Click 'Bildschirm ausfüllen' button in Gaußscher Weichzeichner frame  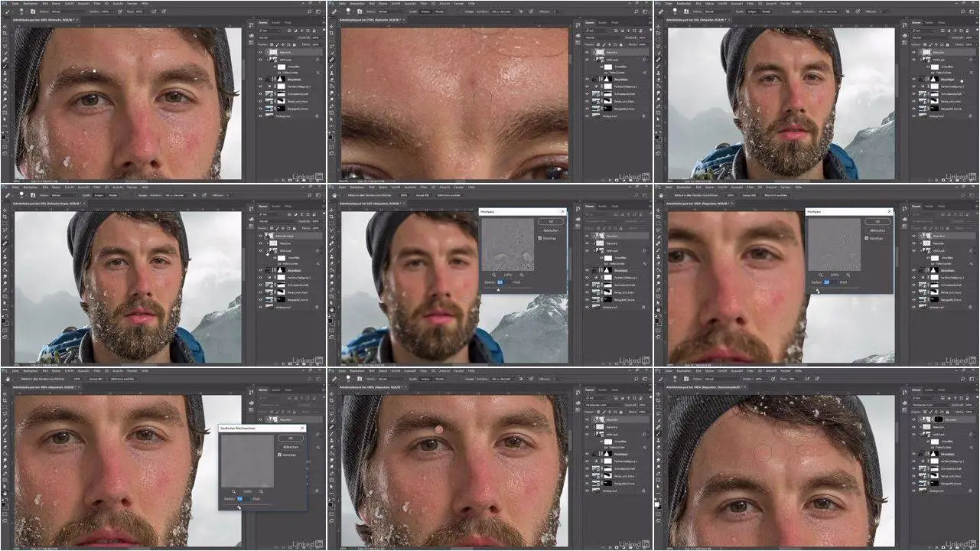(x=122, y=379)
